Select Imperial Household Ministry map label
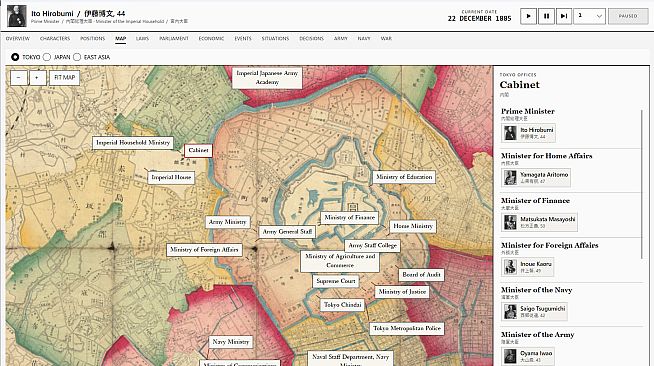 (133, 143)
